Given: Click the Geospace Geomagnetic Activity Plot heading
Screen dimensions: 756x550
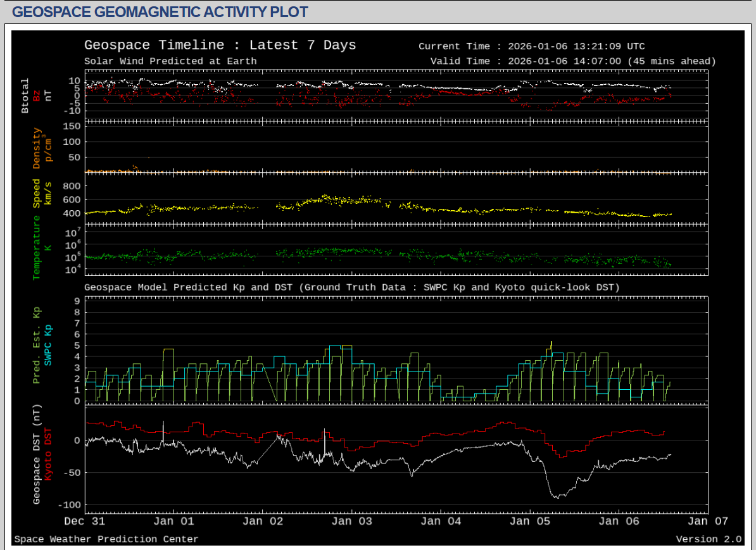Looking at the screenshot, I should pos(160,11).
